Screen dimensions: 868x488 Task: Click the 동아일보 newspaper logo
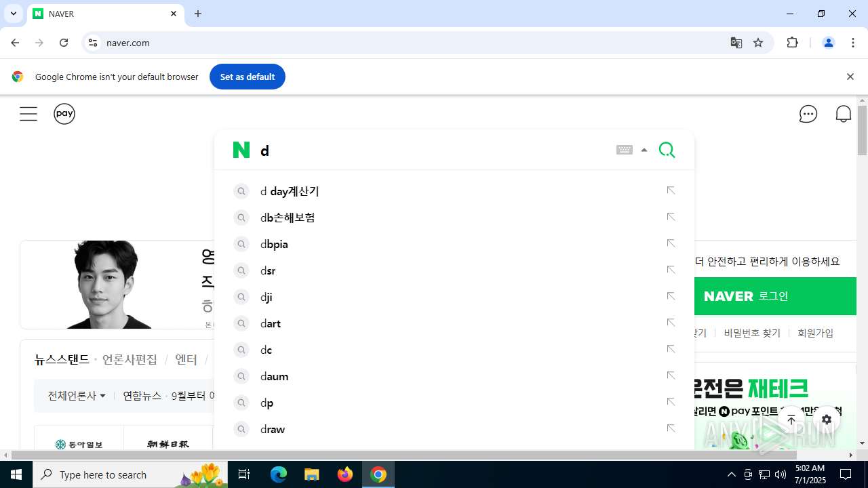point(79,444)
